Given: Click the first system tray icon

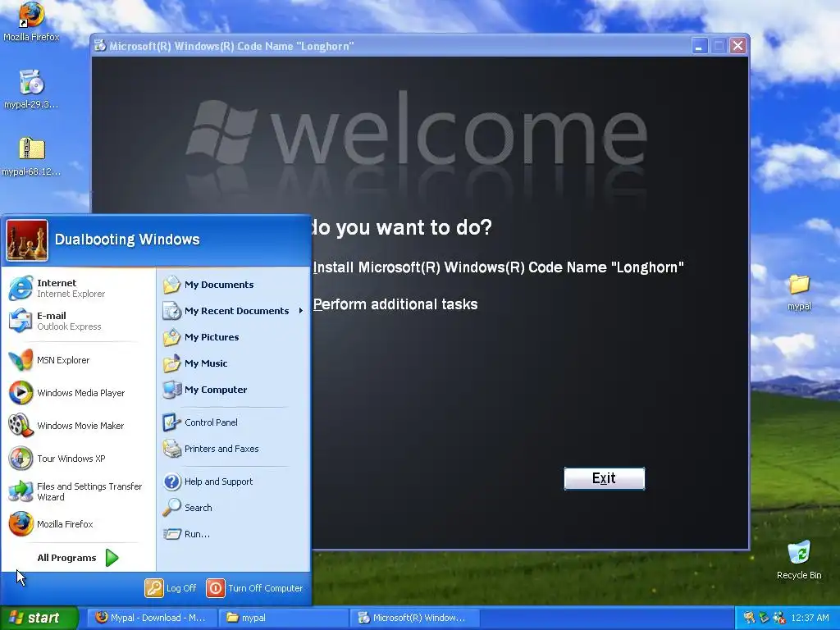Looking at the screenshot, I should (x=749, y=618).
